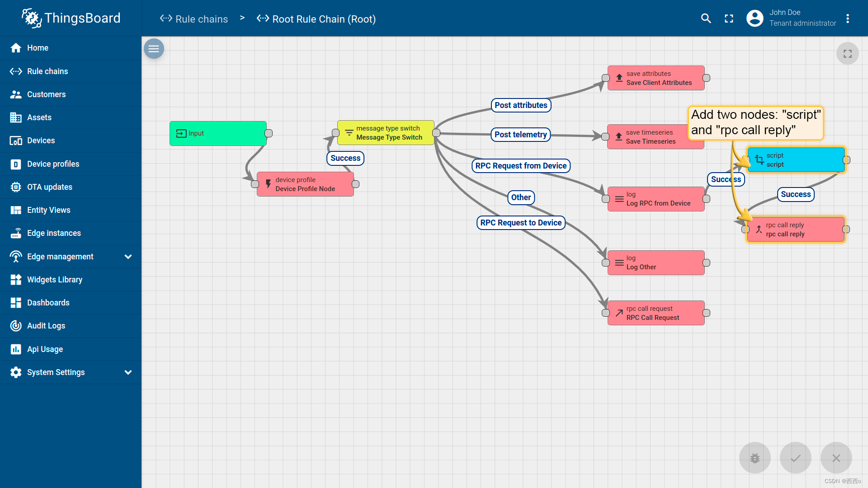The width and height of the screenshot is (868, 488).
Task: Cancel changes with the X button
Action: point(836,458)
